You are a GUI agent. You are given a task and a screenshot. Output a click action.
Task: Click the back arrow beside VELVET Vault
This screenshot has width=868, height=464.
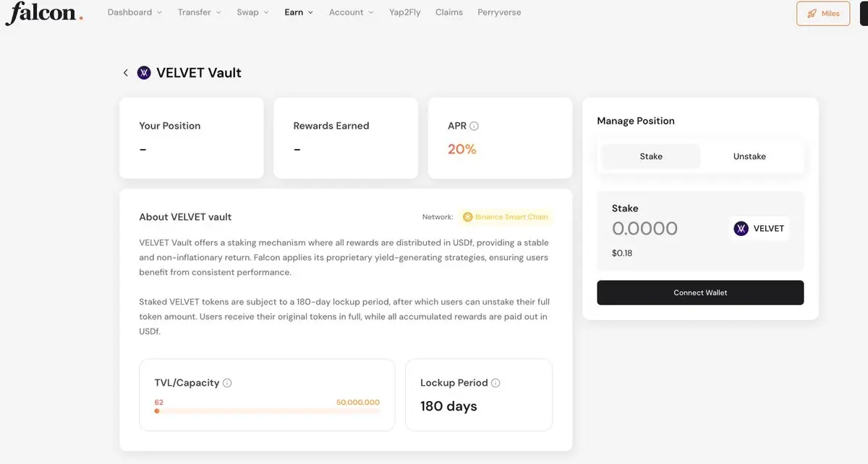125,73
